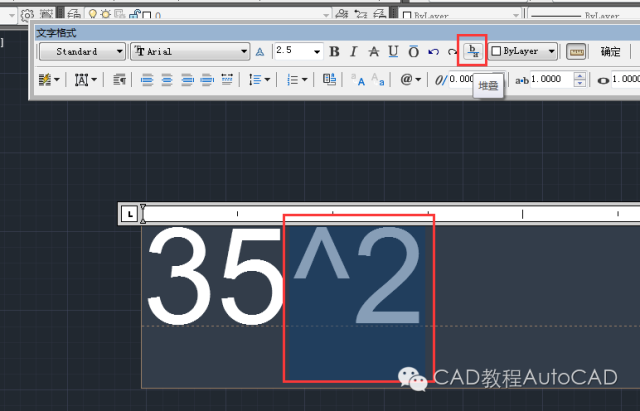The width and height of the screenshot is (640, 411).
Task: Click the oblique angle value field
Action: (x=461, y=79)
